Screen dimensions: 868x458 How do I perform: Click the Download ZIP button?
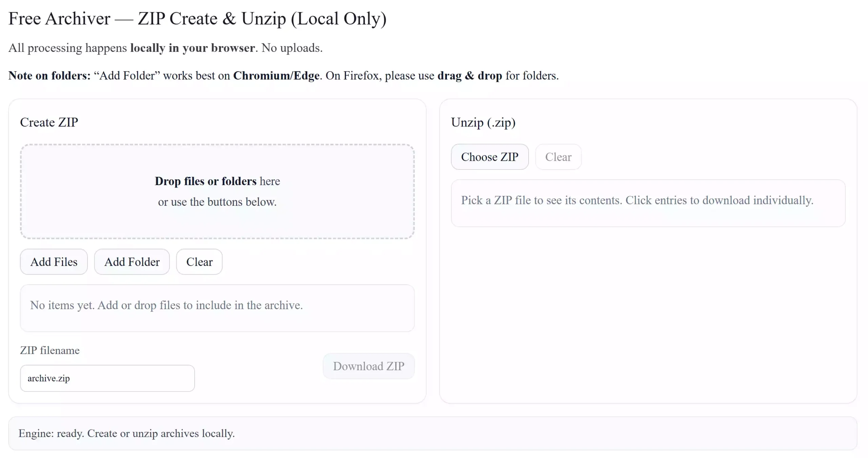pos(368,366)
